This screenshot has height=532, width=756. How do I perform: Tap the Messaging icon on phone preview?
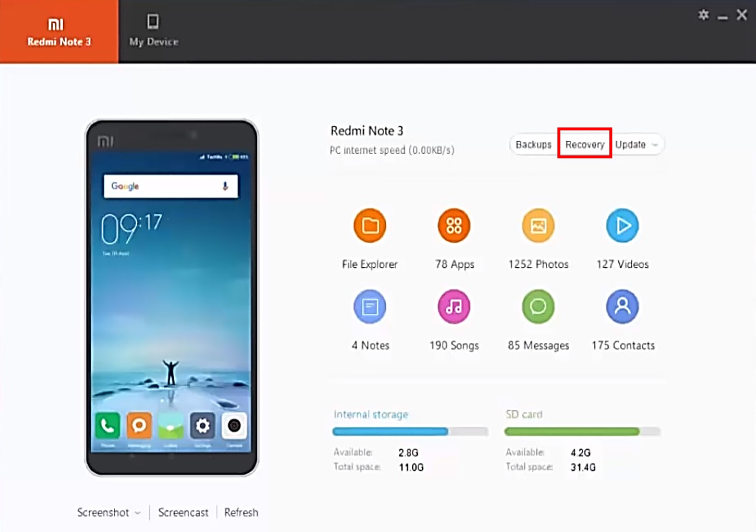[x=139, y=426]
